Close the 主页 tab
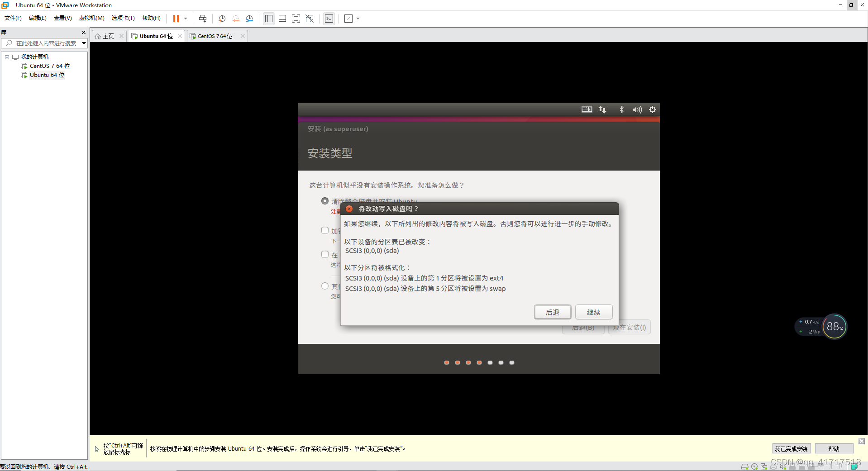The height and width of the screenshot is (471, 868). pos(121,36)
